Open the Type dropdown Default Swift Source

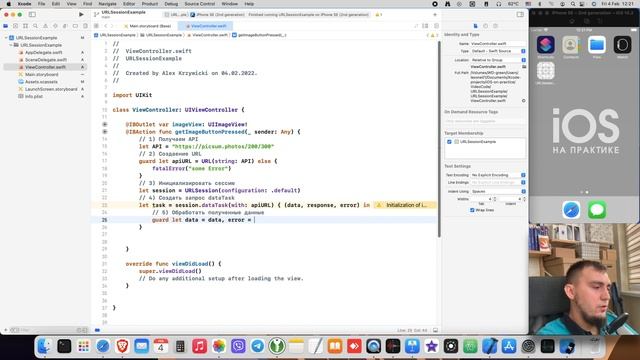click(498, 51)
